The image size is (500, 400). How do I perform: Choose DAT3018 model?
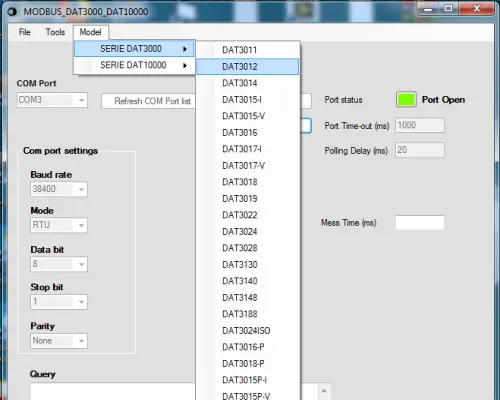pos(248,182)
